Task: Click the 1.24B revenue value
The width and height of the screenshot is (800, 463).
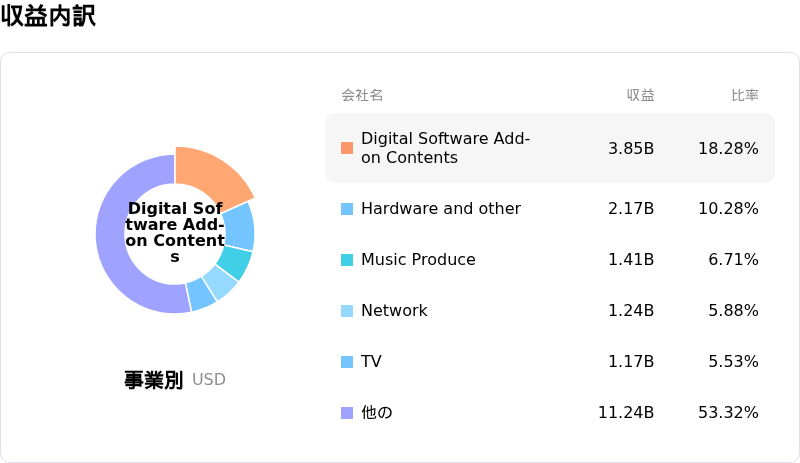Action: pyautogui.click(x=631, y=310)
